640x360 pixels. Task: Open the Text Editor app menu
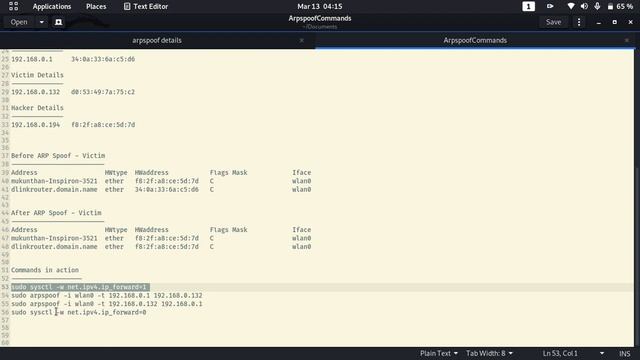click(146, 7)
